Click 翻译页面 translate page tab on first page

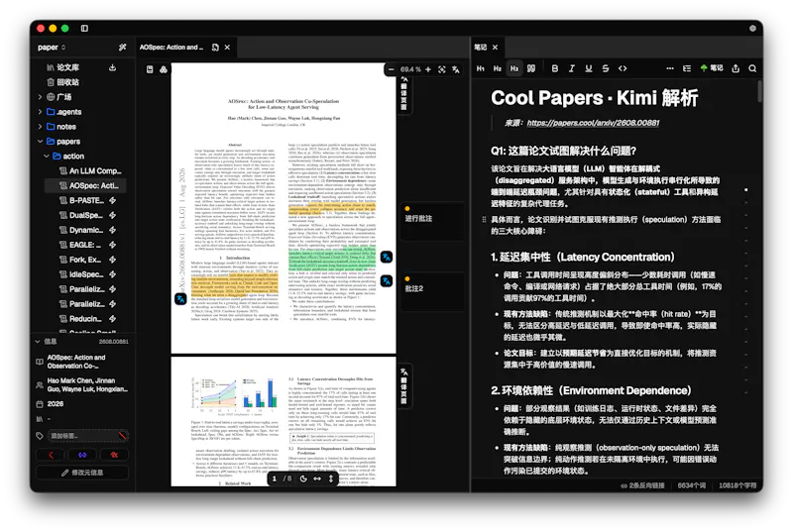click(404, 93)
